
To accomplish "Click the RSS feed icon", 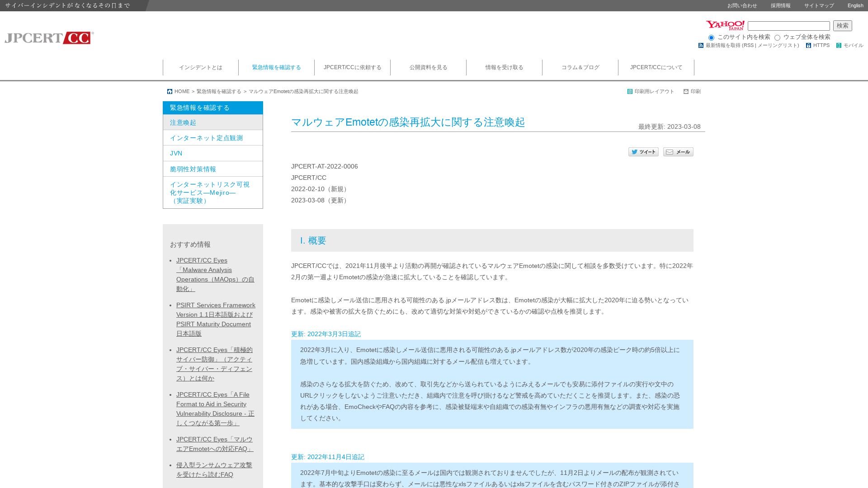I will (x=701, y=46).
